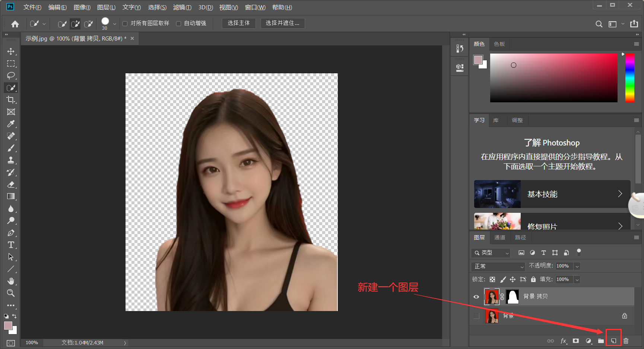Click the color picker gradient field
Viewport: 644px width, 349px height.
[553, 78]
